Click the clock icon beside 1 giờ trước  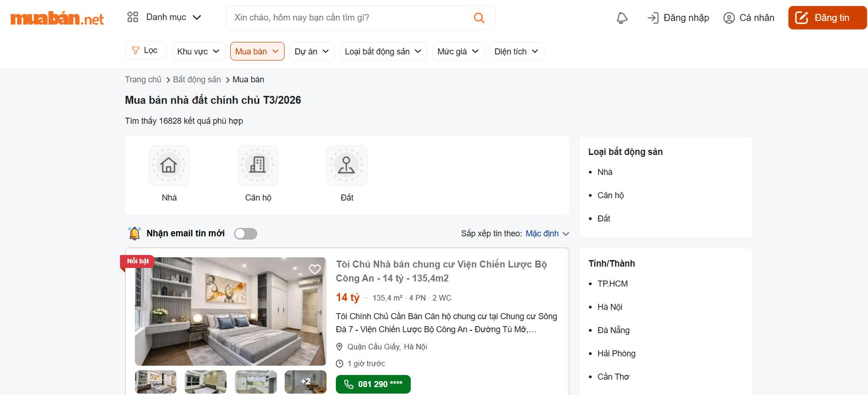[340, 363]
